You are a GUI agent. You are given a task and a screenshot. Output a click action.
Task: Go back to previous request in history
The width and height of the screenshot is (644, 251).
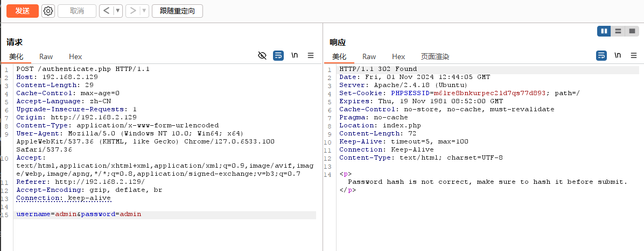tap(107, 11)
